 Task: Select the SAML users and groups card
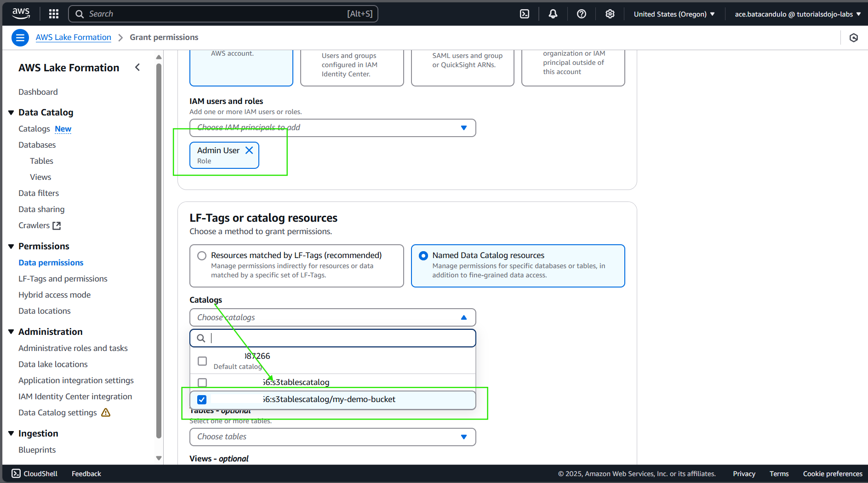[x=463, y=68]
